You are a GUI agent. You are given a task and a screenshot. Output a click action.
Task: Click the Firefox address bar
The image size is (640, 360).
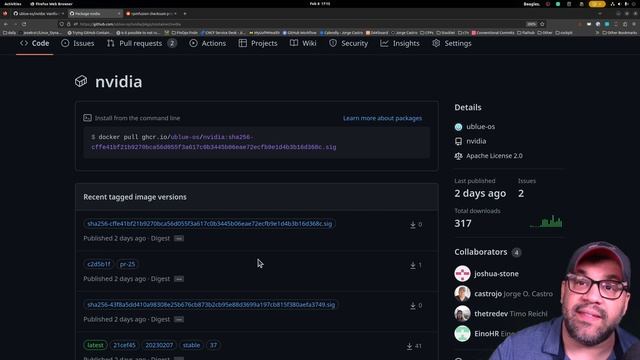(302, 24)
